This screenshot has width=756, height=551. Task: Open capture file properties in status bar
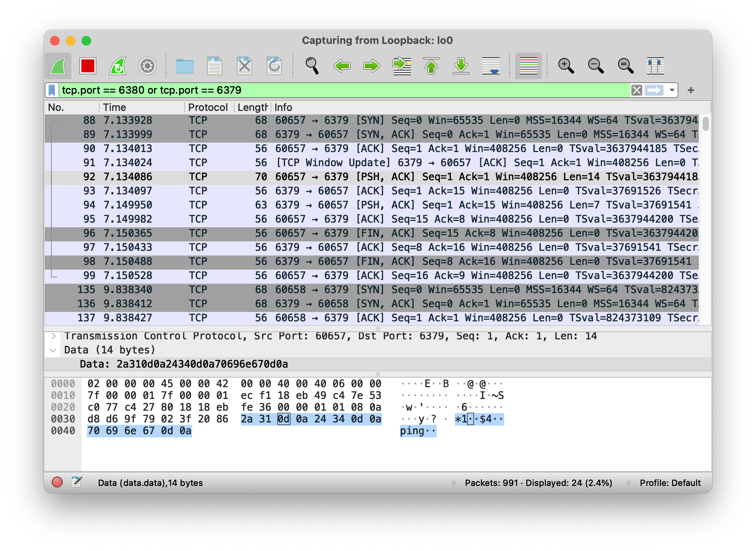77,482
